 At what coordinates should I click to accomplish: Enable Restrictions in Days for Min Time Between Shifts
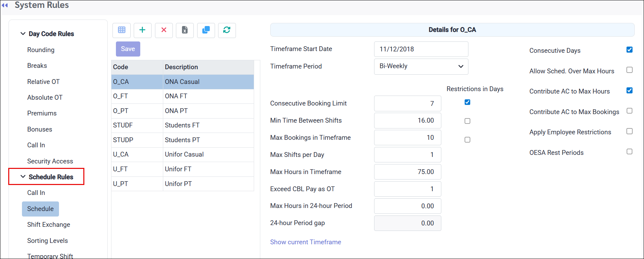pyautogui.click(x=467, y=121)
